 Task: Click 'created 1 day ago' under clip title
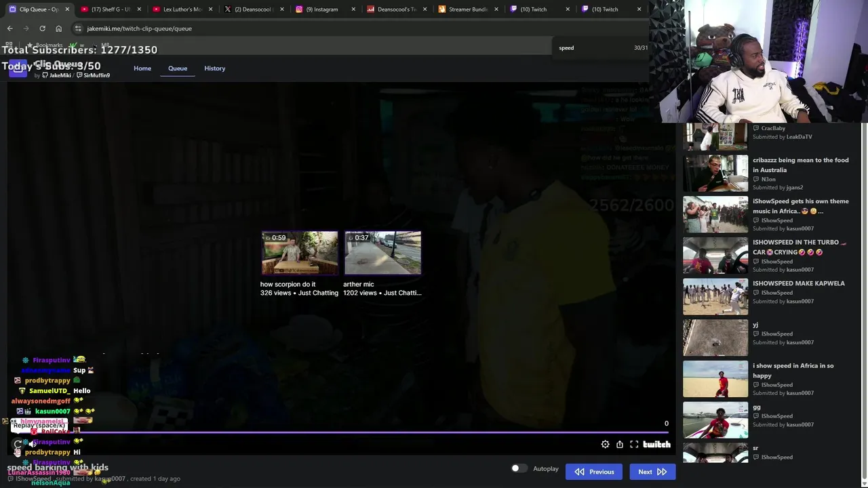(x=155, y=479)
